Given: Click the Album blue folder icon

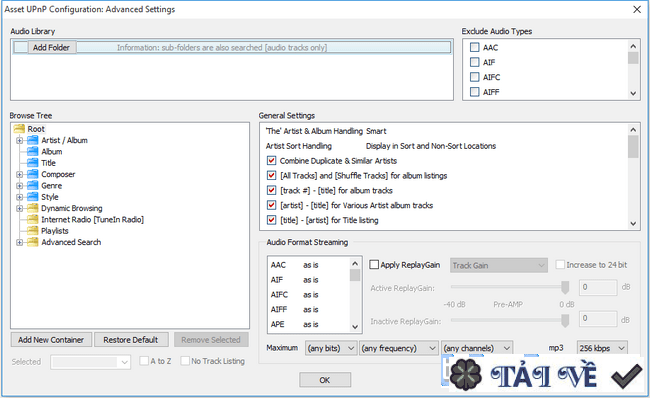Looking at the screenshot, I should pyautogui.click(x=33, y=151).
